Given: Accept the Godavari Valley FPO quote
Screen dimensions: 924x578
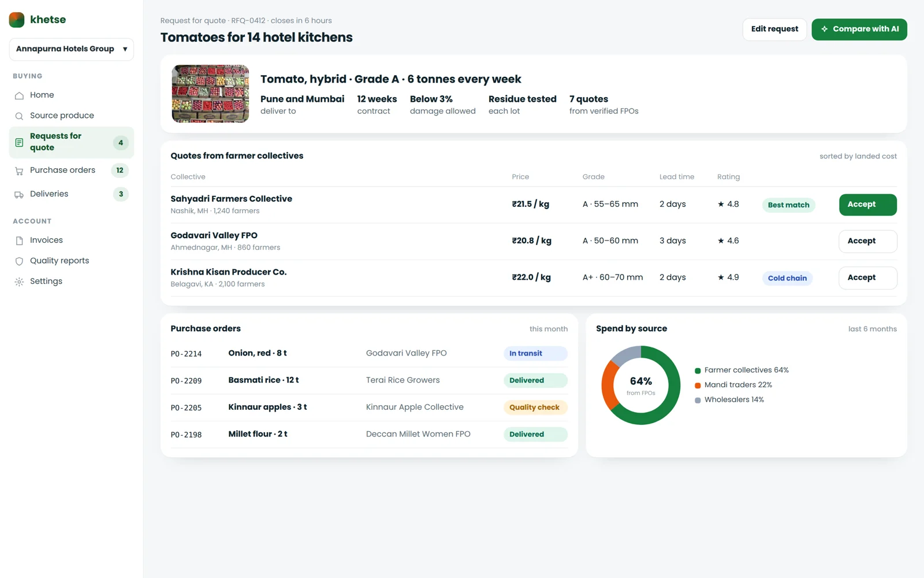Looking at the screenshot, I should click(868, 241).
